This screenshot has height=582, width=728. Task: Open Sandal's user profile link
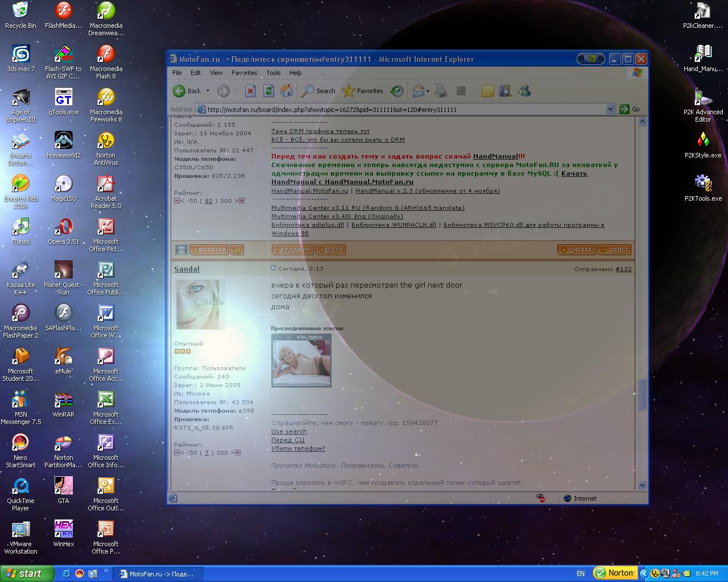187,269
